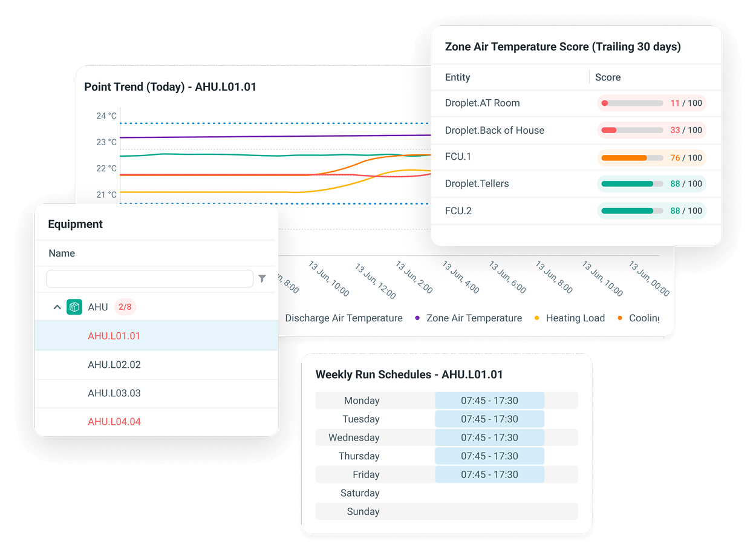Open the Droplet.Tellers entity row
Screen dimensions: 756x547
pos(576,184)
